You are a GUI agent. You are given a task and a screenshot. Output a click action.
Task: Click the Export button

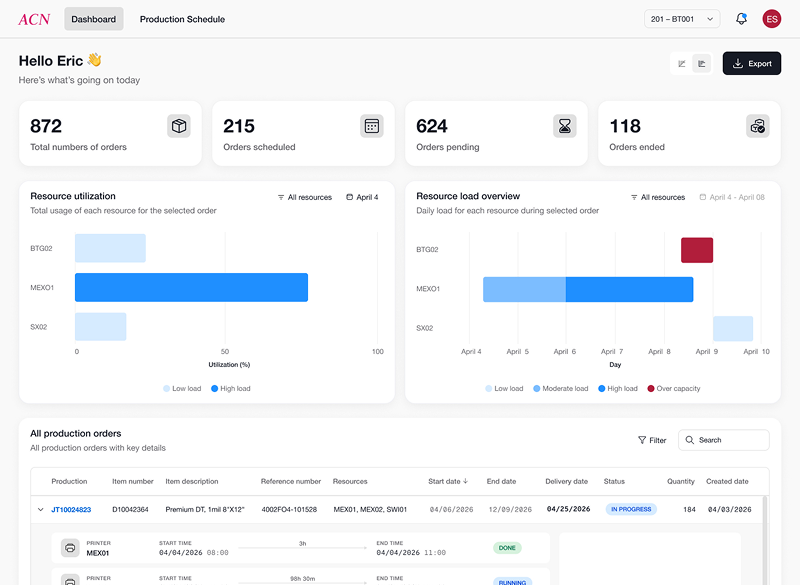point(752,63)
